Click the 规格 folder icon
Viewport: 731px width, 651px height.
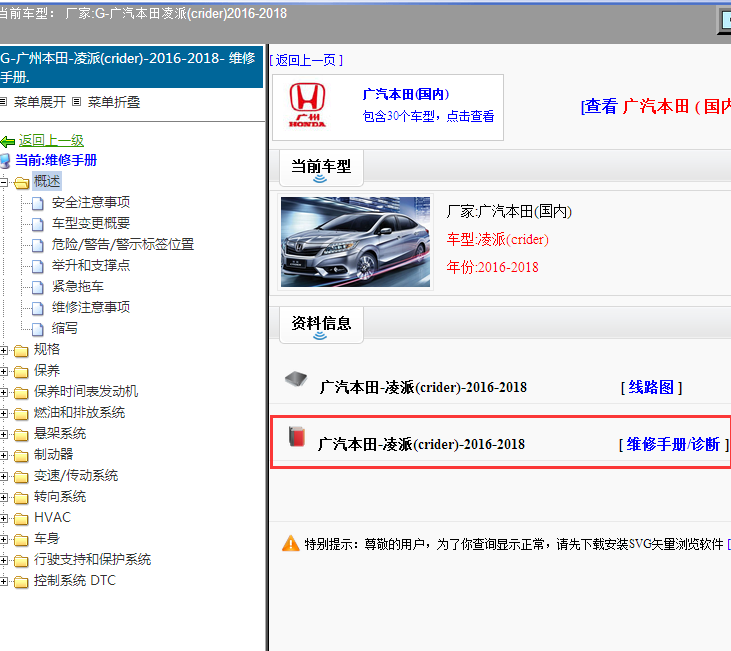tap(21, 350)
